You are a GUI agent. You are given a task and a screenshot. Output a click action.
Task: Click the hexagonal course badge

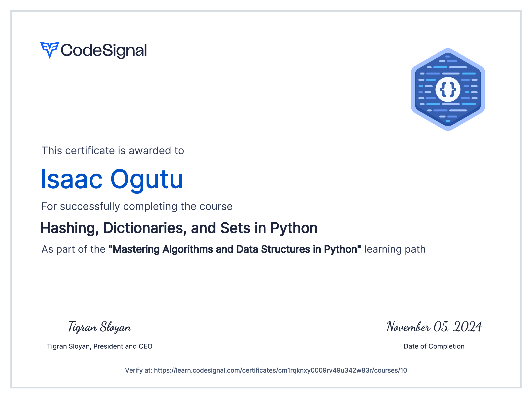click(448, 89)
